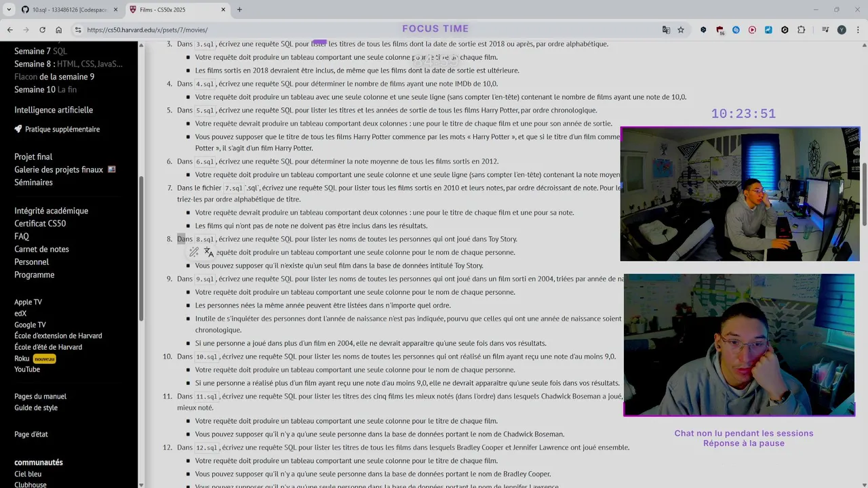868x488 pixels.
Task: Click the page vertical scrollbar
Action: [864, 195]
